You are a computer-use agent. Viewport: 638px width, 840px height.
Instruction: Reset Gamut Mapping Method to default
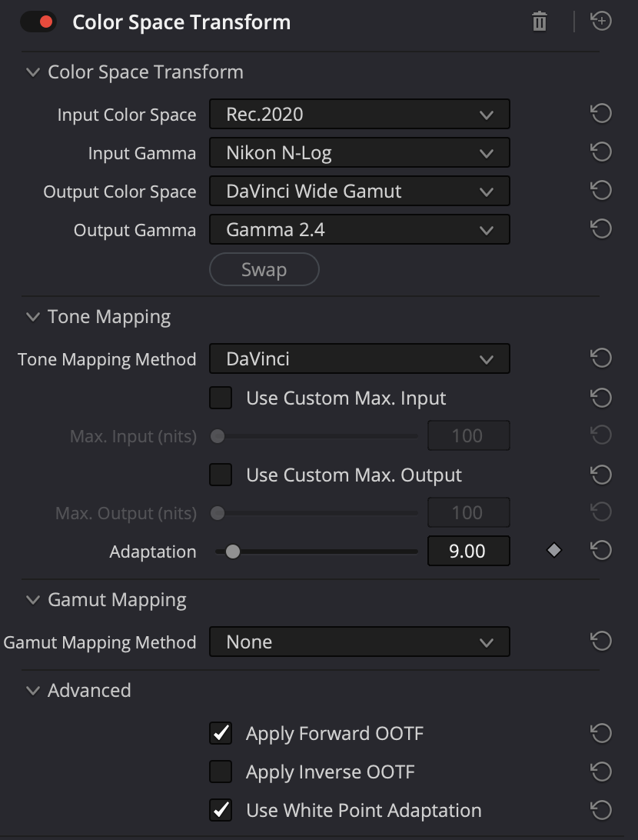[601, 641]
